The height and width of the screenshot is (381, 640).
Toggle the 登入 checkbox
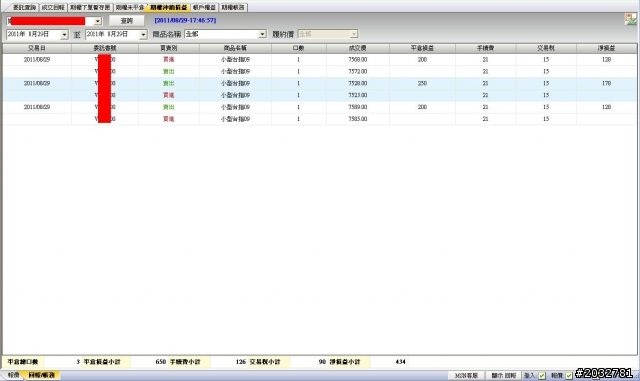[542, 376]
